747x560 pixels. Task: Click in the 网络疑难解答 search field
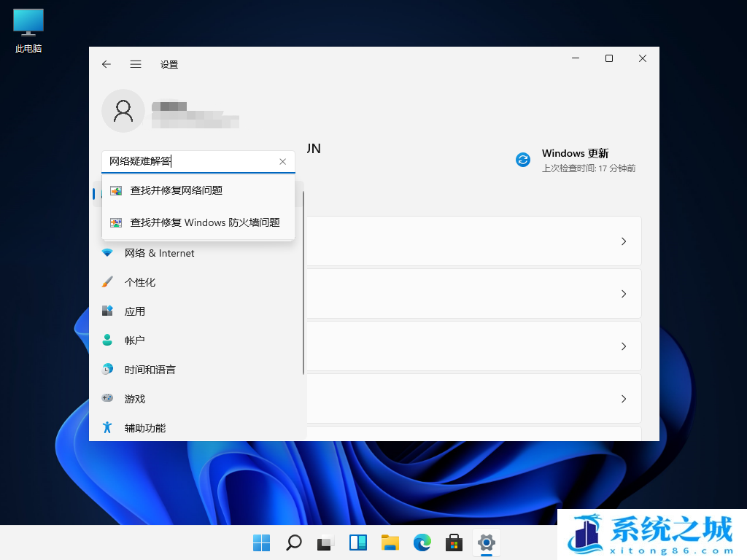tap(190, 161)
